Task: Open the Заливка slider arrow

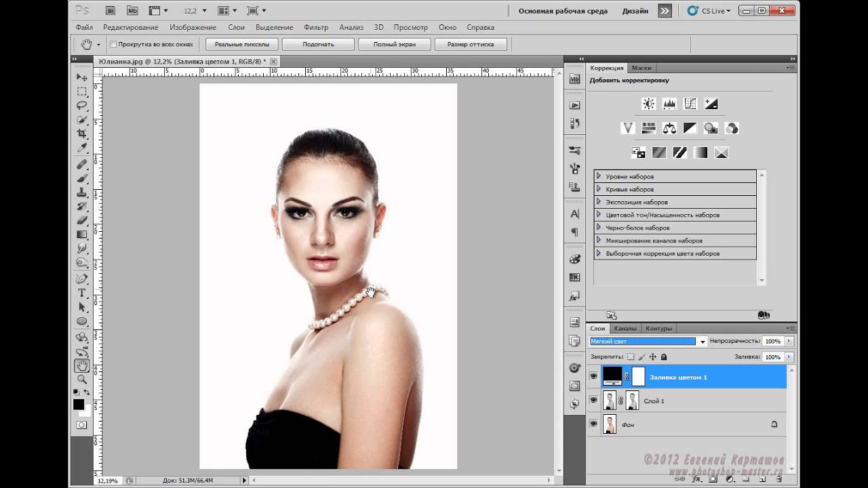Action: click(788, 357)
